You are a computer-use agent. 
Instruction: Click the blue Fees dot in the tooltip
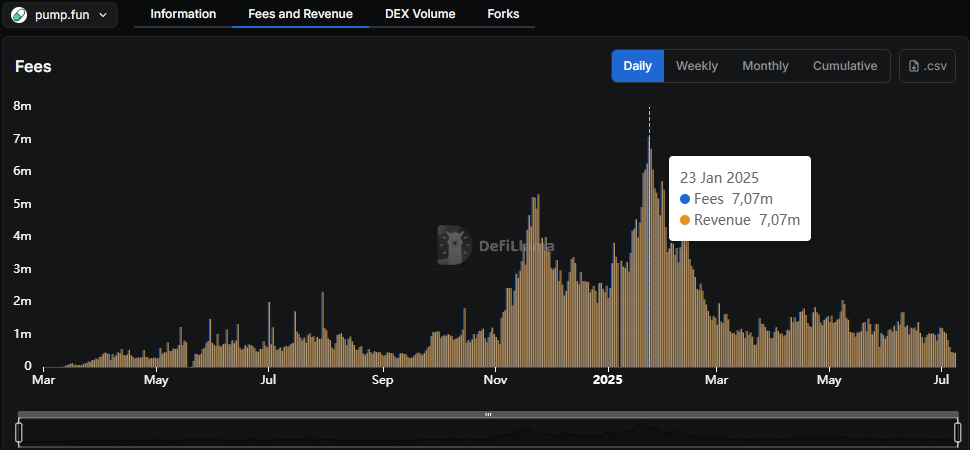pyautogui.click(x=685, y=199)
